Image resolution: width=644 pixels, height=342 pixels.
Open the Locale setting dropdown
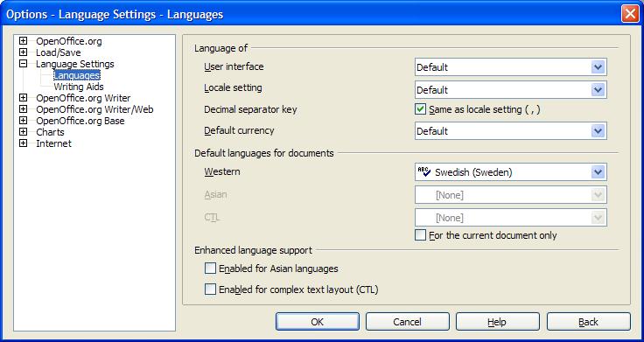(x=598, y=90)
